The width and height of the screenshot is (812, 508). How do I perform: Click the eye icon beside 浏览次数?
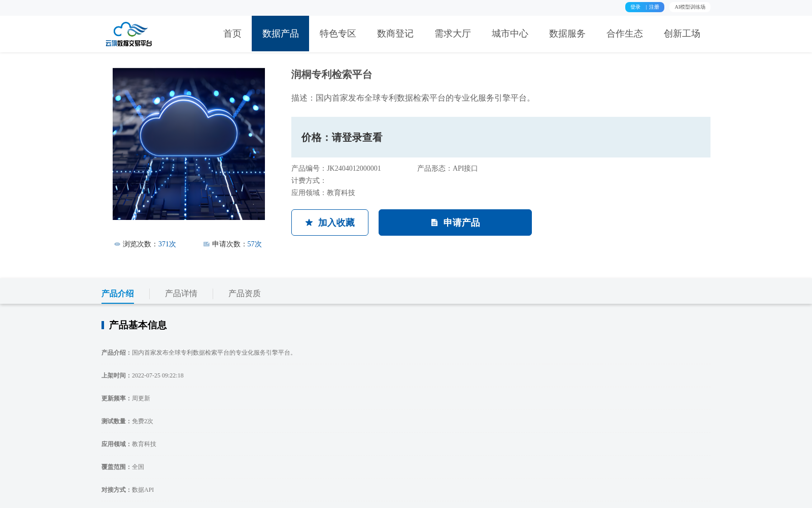pos(117,244)
